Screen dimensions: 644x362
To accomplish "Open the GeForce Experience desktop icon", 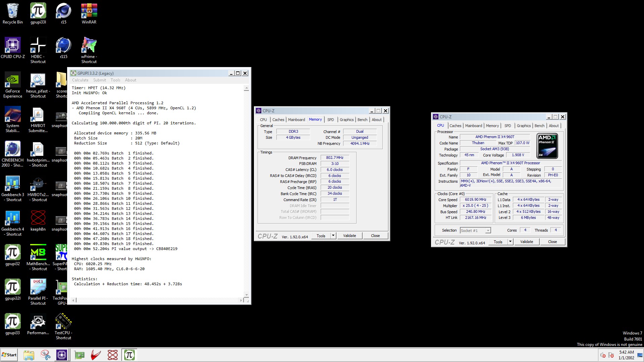I will pos(13,85).
